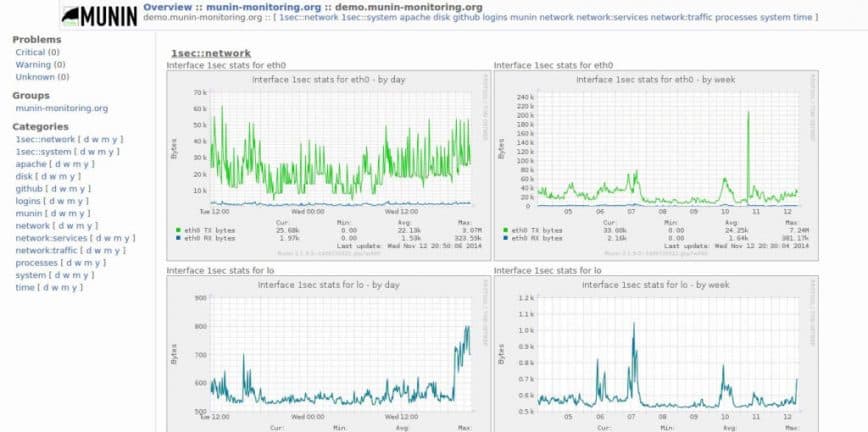Click the 1sec::network section heading
This screenshot has width=868, height=432.
click(211, 52)
